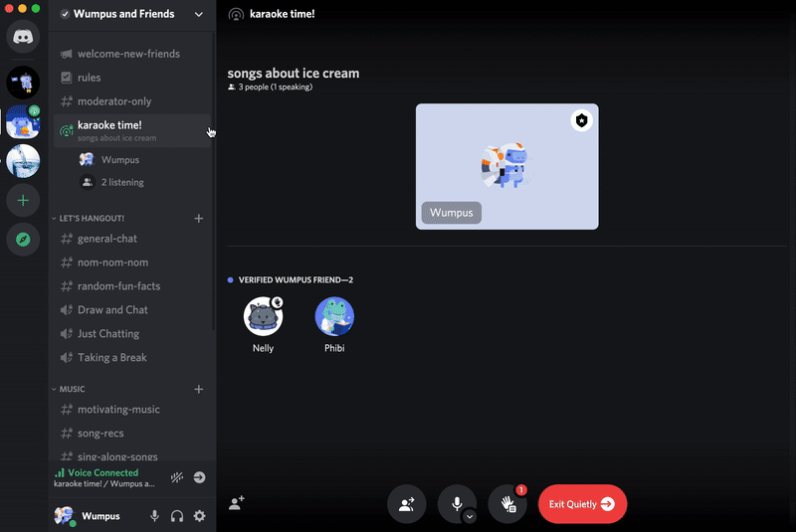Add a channel to LET'S HANGOUT! category
796x532 pixels.
[x=198, y=218]
